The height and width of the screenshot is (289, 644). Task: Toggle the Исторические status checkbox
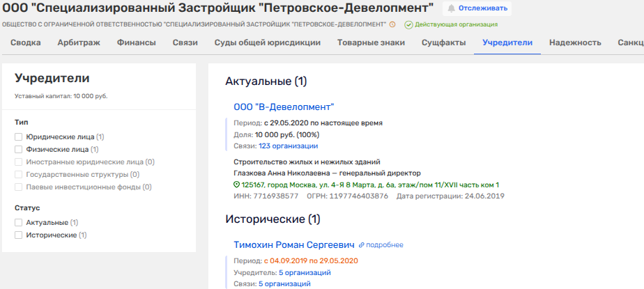click(x=19, y=235)
